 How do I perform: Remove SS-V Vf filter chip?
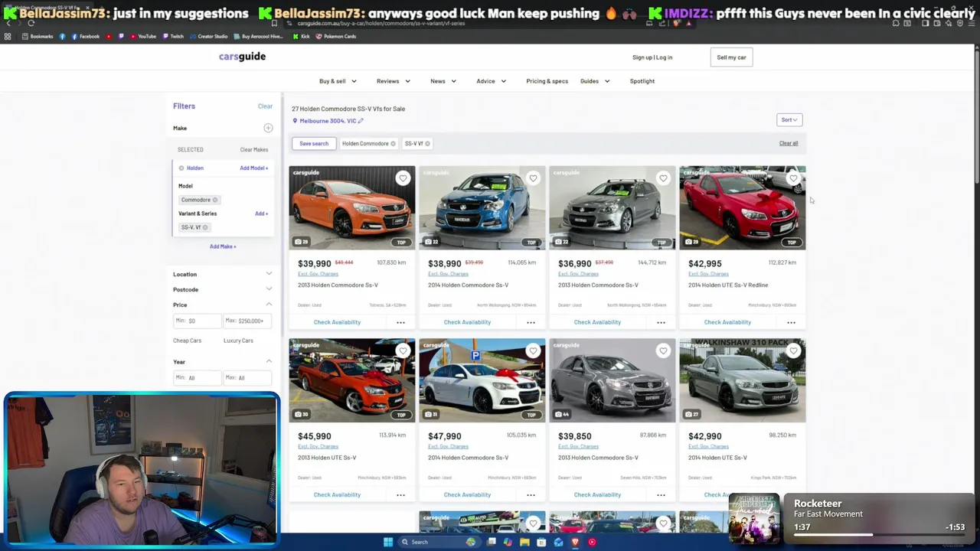[427, 144]
